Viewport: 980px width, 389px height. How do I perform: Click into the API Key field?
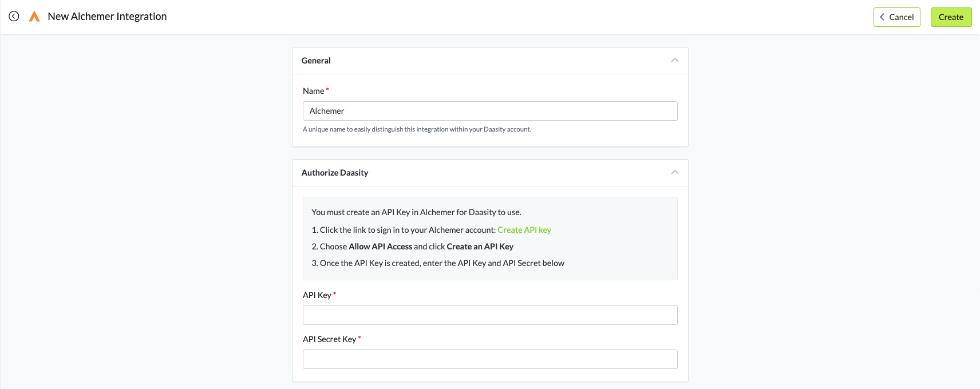pos(489,315)
